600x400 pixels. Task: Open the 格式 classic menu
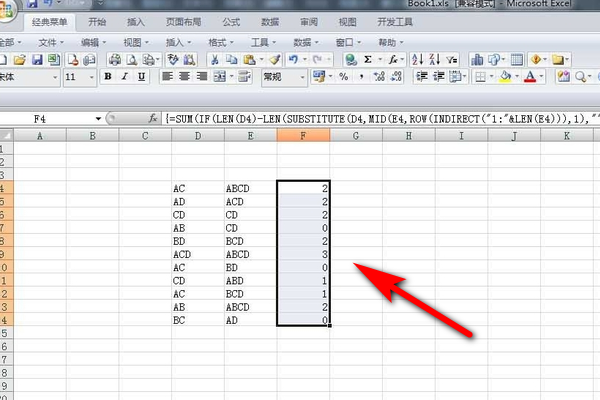(221, 42)
